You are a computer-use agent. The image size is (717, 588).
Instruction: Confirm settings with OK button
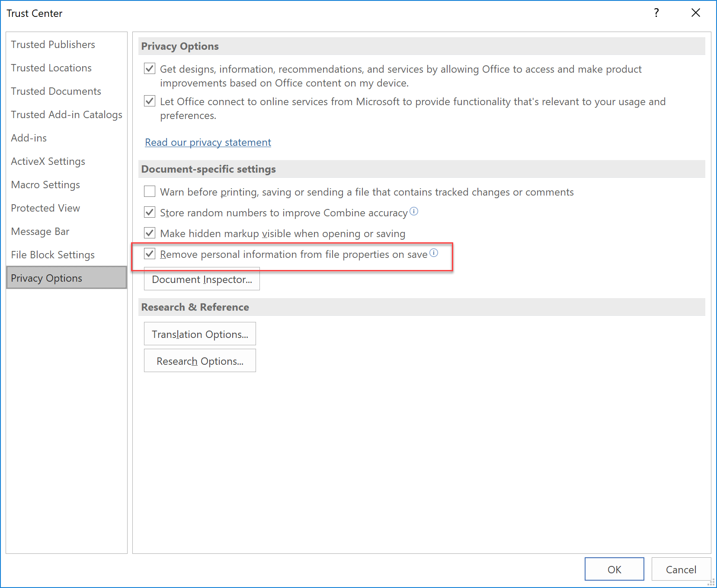tap(614, 569)
